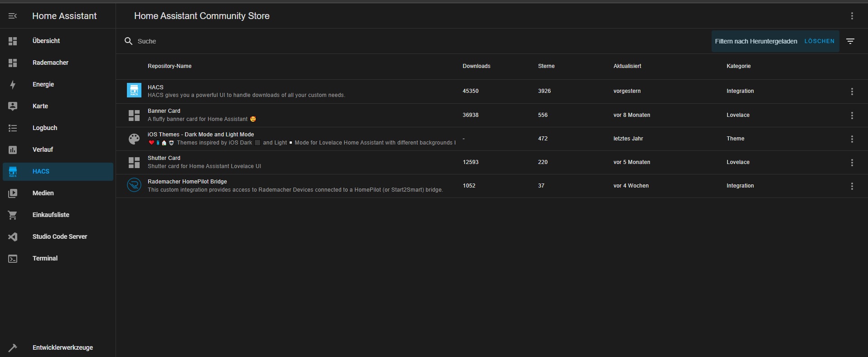Screen dimensions: 868x357
Task: Open the three-dot menu for HACS row
Action: pos(852,92)
